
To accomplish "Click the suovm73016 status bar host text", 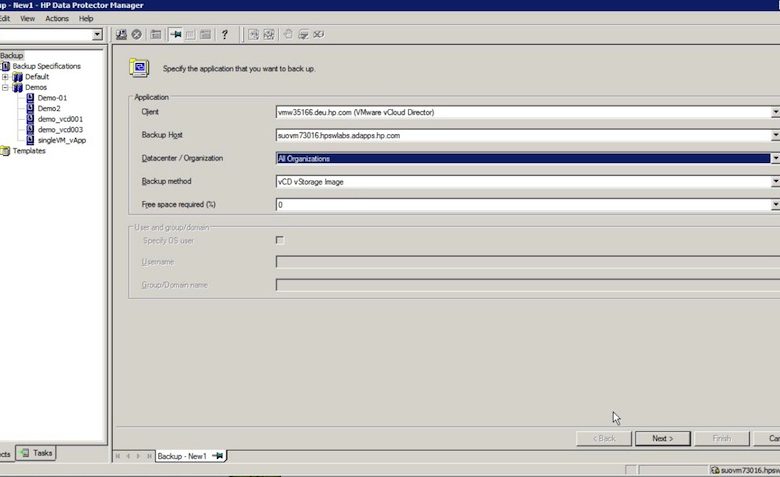I will [750, 470].
